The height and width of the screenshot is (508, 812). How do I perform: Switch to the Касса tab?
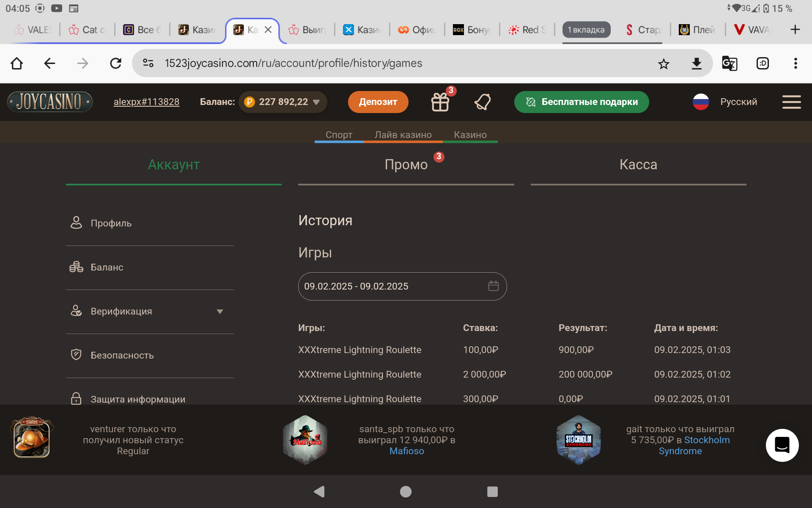(x=638, y=165)
